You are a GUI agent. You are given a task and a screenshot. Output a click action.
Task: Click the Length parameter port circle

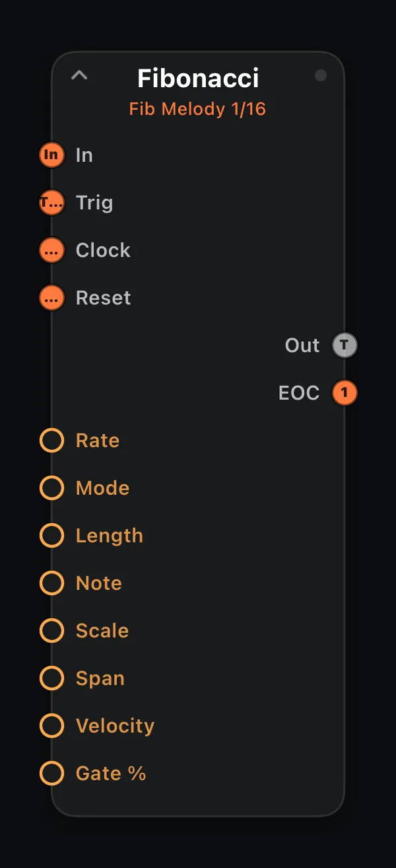(x=51, y=536)
